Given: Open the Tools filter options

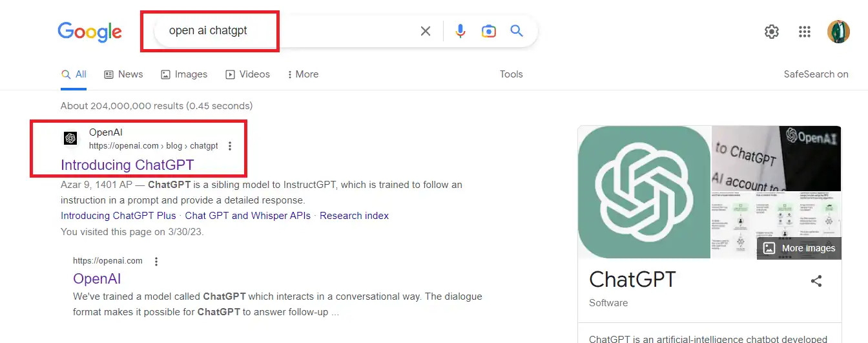Looking at the screenshot, I should [511, 74].
